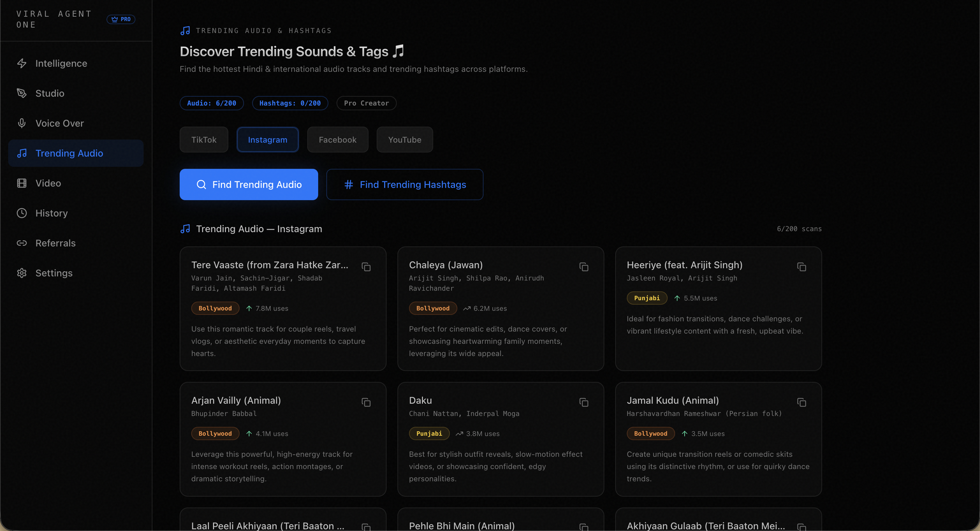
Task: Switch to the YouTube platform tab
Action: [404, 139]
